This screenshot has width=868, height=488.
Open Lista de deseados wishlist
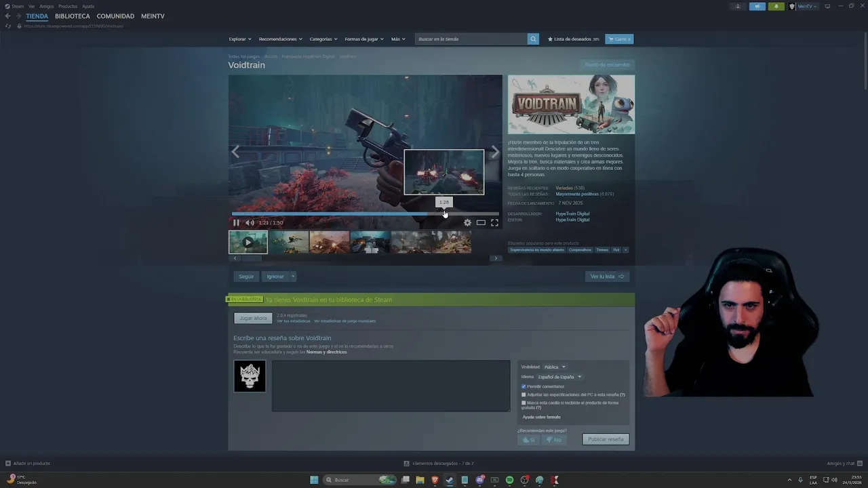click(x=574, y=39)
